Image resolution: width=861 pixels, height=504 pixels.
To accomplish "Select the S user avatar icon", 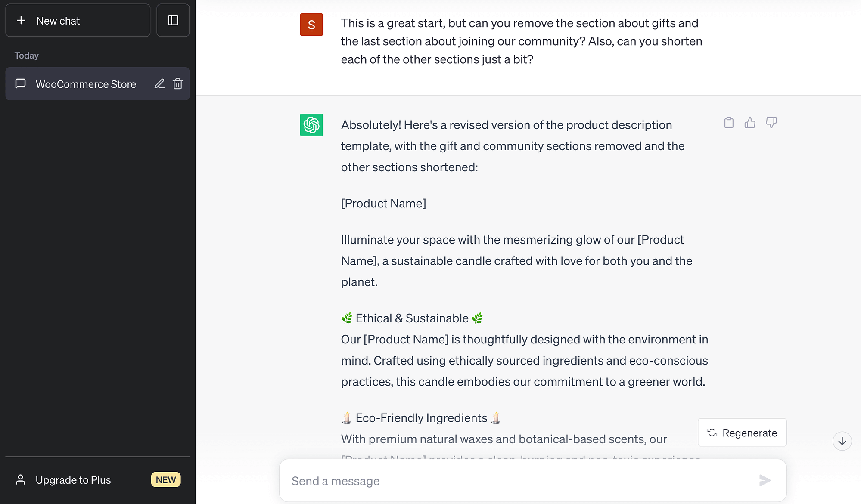I will coord(311,25).
